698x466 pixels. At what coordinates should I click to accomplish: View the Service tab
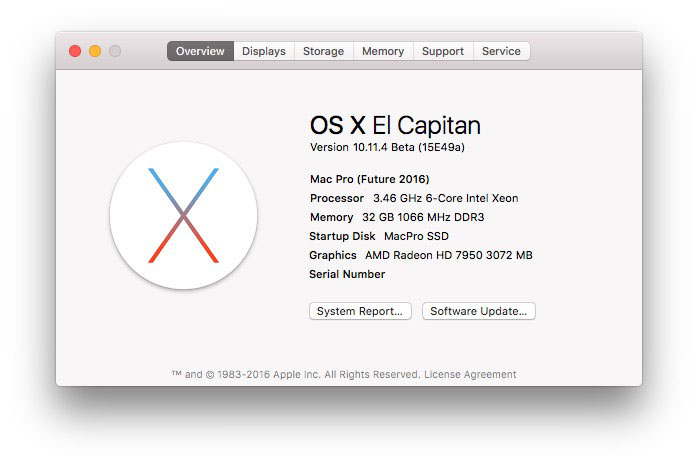click(x=501, y=51)
